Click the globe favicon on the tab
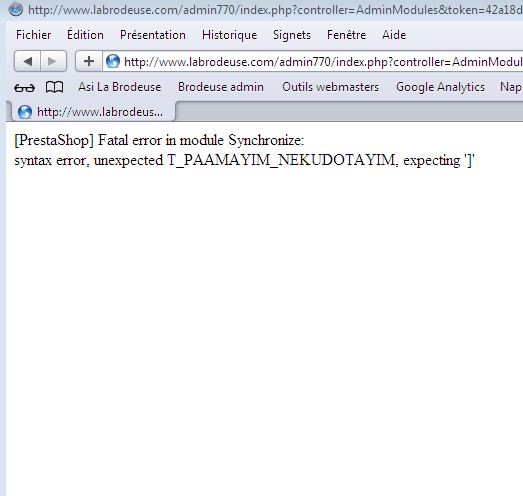 click(25, 112)
